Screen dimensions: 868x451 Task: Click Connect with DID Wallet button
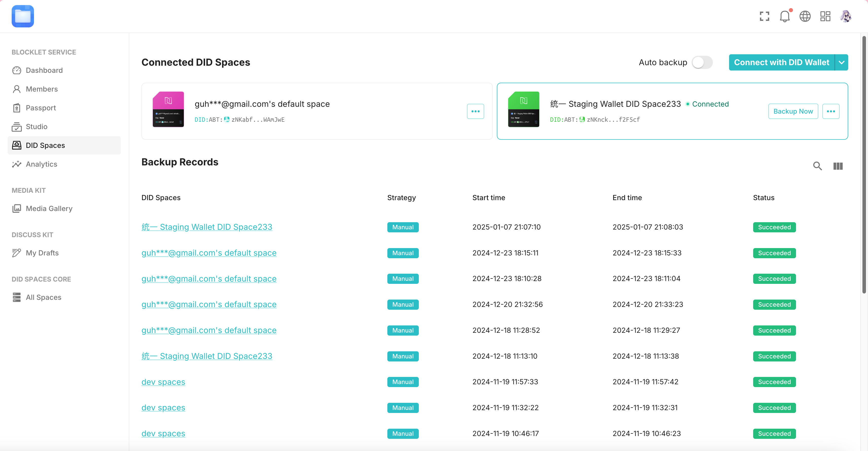pos(781,62)
